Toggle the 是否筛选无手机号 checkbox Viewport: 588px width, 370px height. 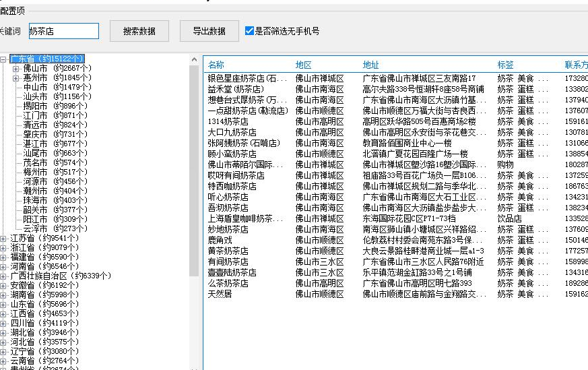click(x=249, y=31)
